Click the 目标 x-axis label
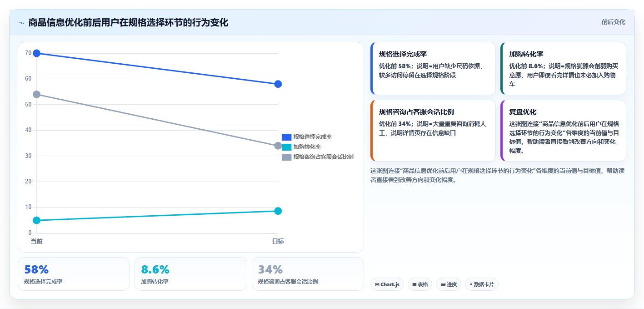644x309 pixels. 278,241
